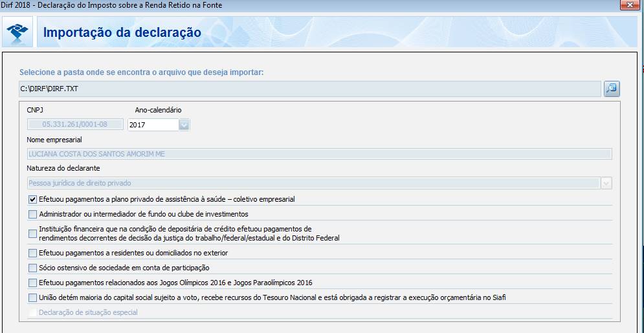Click the Receita Federal logo icon
644x333 pixels.
tap(17, 32)
